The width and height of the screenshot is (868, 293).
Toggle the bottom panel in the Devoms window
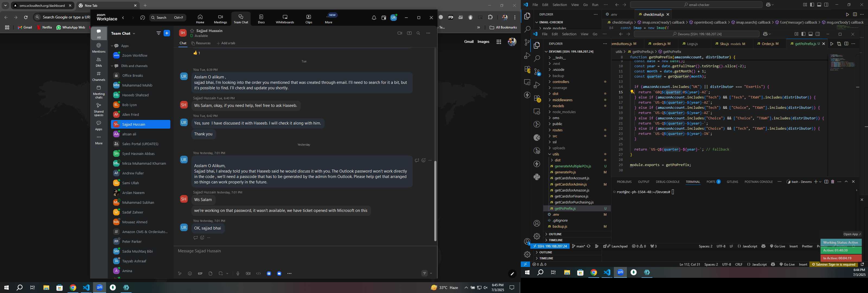click(810, 34)
